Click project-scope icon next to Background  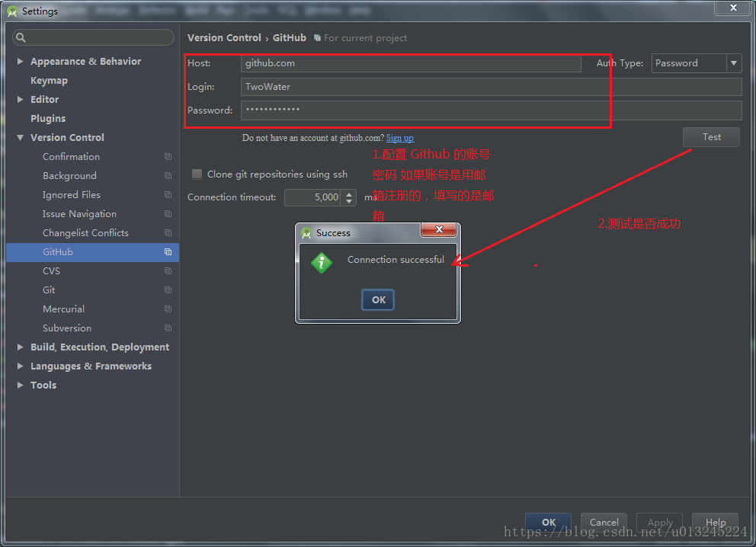(x=168, y=176)
